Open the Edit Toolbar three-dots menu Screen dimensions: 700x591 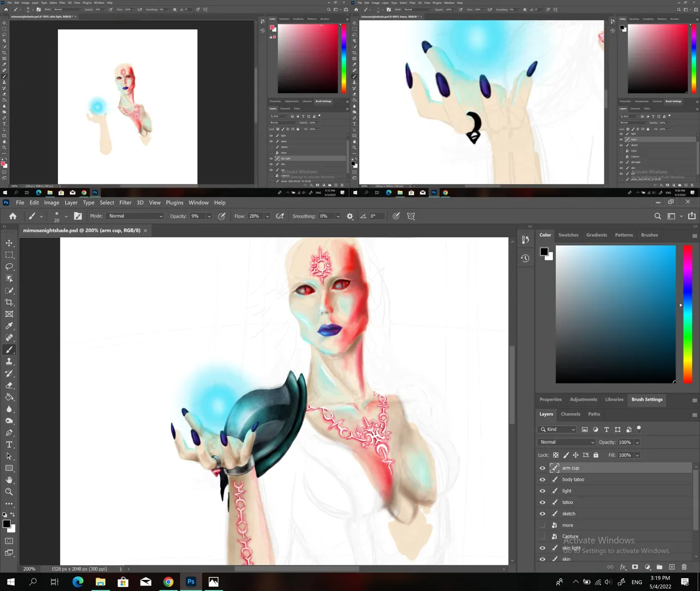[9, 503]
